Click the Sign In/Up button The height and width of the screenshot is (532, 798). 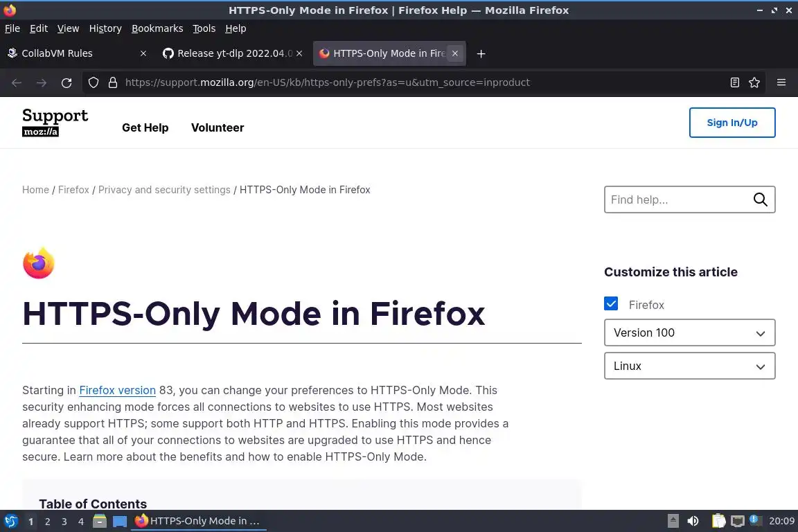tap(731, 123)
